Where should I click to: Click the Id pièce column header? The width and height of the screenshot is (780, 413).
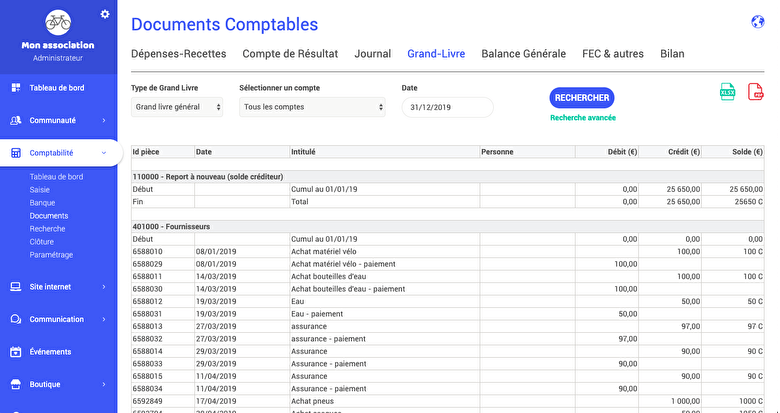point(163,152)
